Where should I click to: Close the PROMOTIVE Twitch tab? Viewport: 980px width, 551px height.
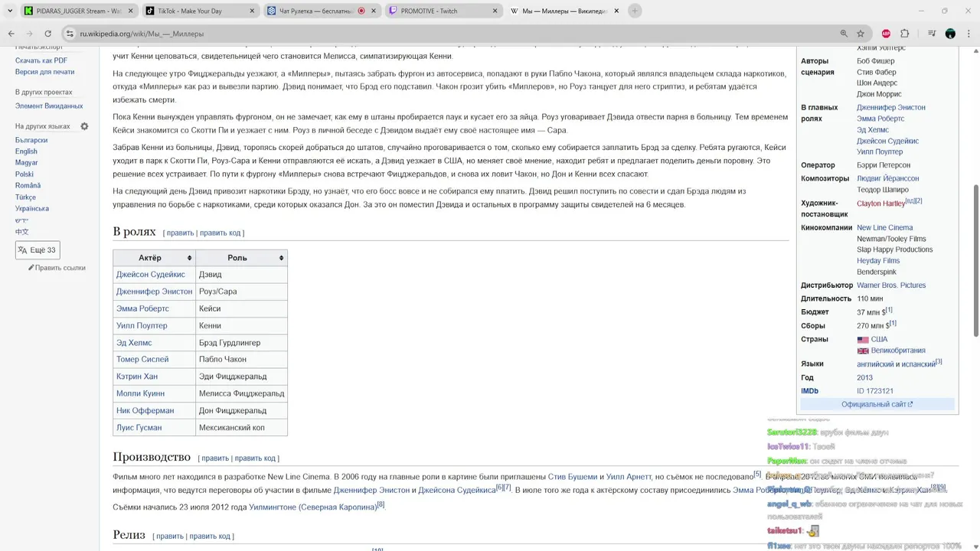click(x=495, y=11)
